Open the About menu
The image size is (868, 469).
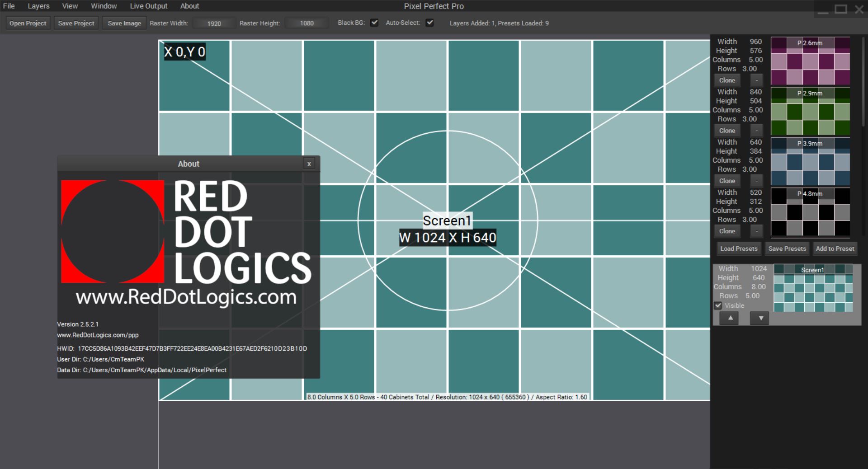(189, 6)
